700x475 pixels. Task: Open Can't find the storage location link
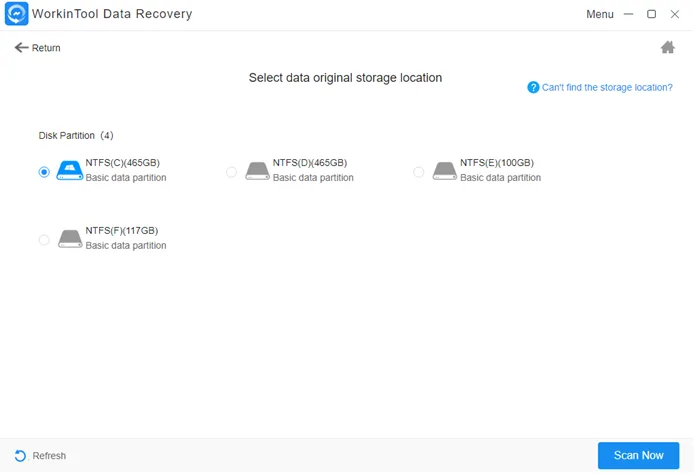(x=607, y=88)
